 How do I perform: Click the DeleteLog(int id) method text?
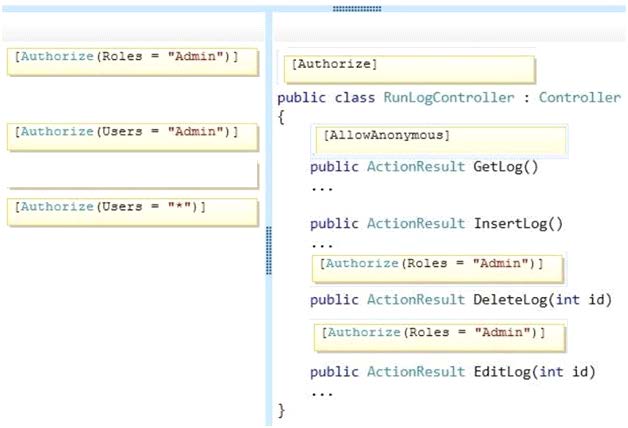(543, 299)
